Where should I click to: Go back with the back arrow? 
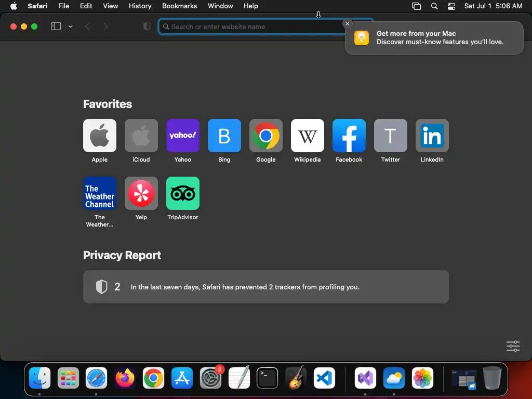click(x=87, y=26)
